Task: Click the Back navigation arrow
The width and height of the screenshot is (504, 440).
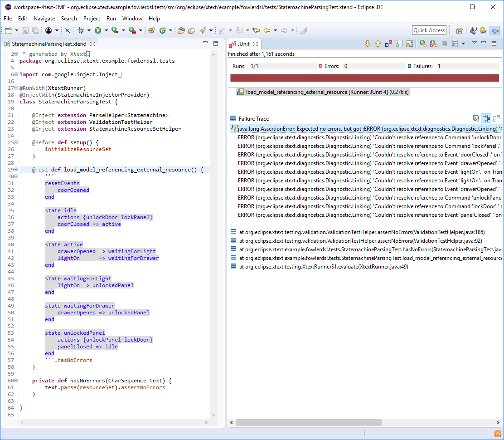Action: [x=267, y=30]
